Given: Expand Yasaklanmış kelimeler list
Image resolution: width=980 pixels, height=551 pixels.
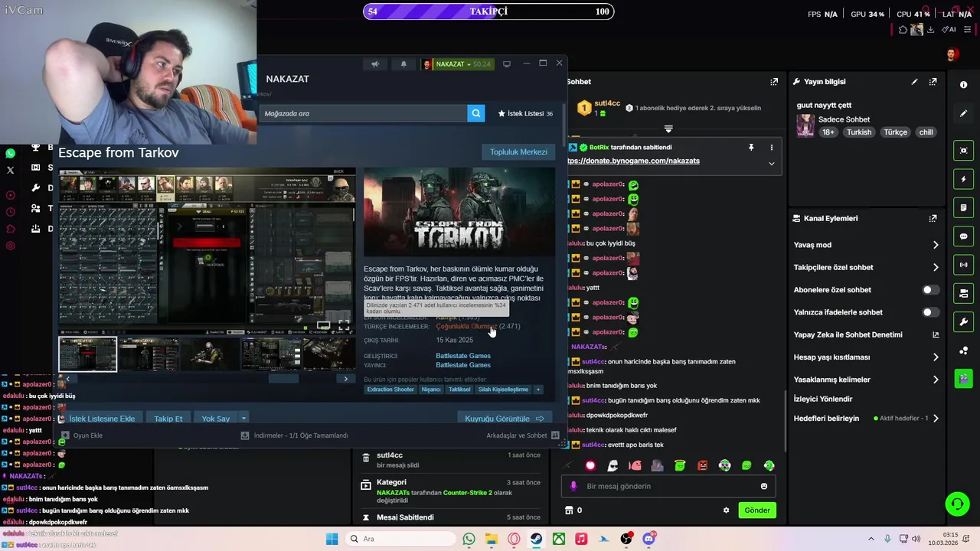Looking at the screenshot, I should coord(936,380).
